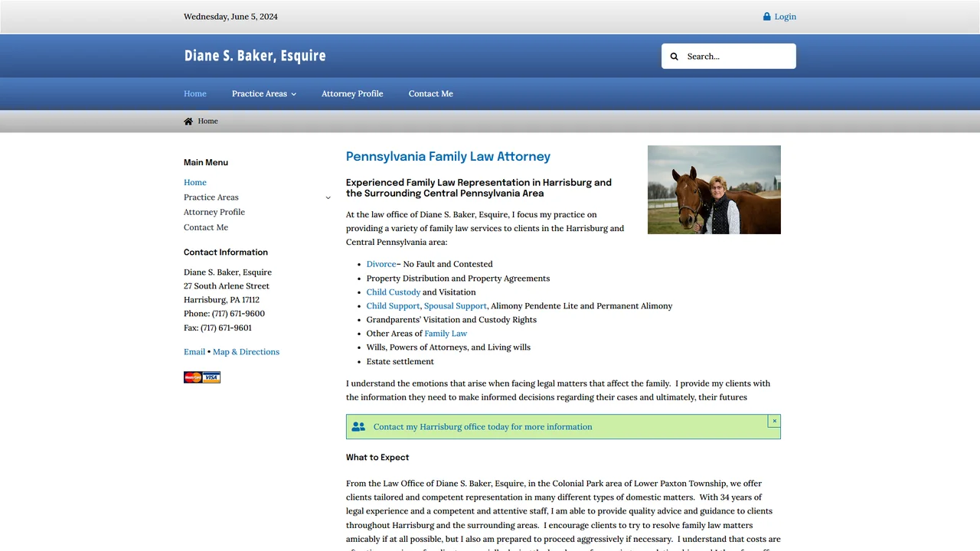Open Attorney Profile in sidebar Main Menu
Screen dimensions: 980x551
[x=214, y=212]
